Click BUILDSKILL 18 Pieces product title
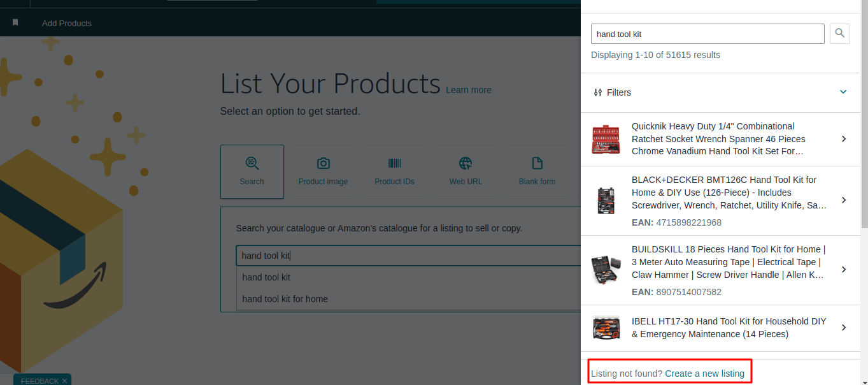Screen dimensions: 868x385 [729, 262]
